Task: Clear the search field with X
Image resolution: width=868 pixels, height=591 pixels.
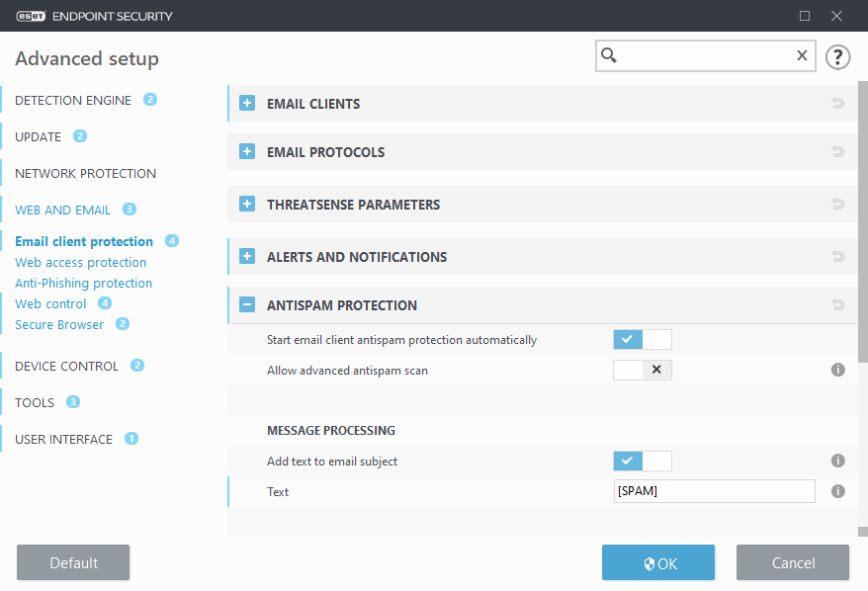Action: [802, 55]
